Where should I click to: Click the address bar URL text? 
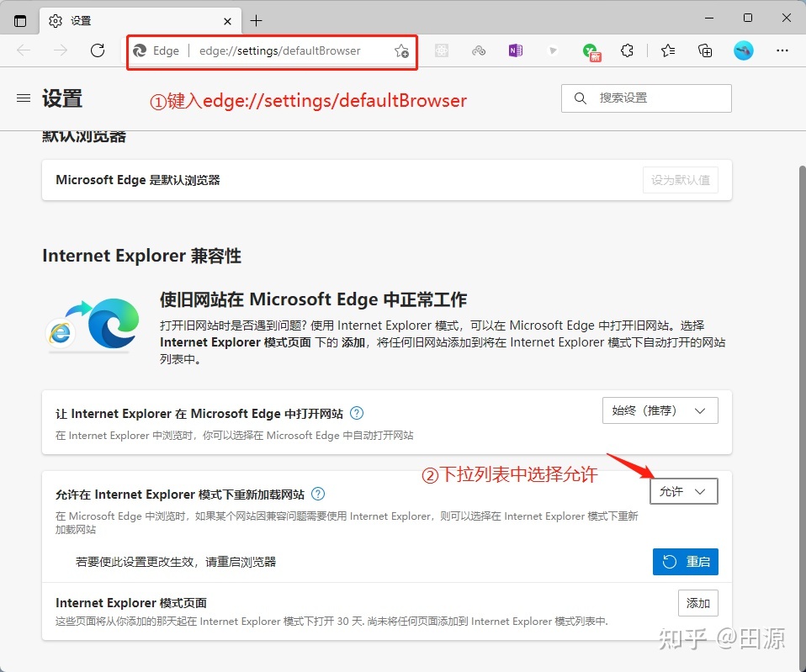pyautogui.click(x=279, y=50)
